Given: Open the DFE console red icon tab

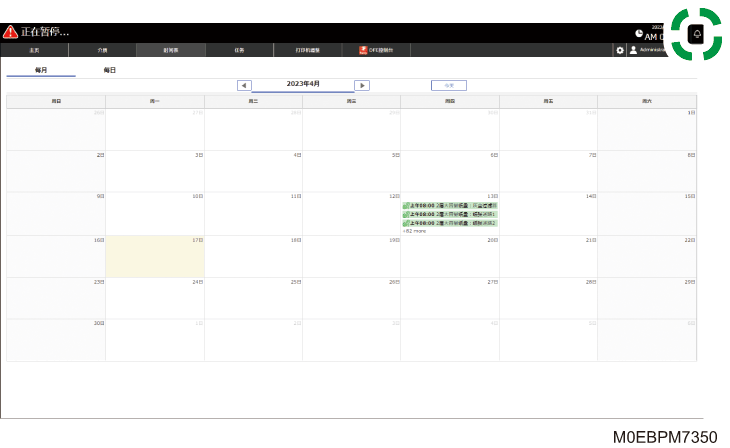Looking at the screenshot, I should coord(376,50).
